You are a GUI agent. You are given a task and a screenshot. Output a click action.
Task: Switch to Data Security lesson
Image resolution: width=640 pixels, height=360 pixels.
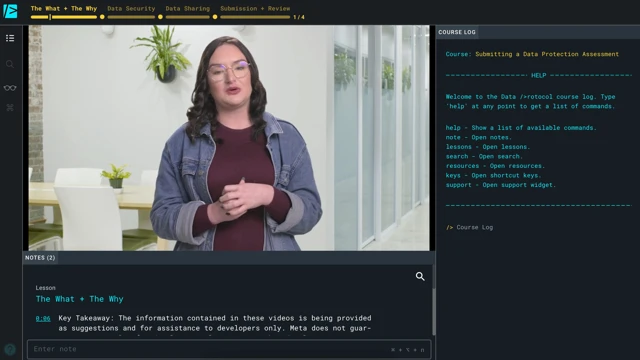131,9
